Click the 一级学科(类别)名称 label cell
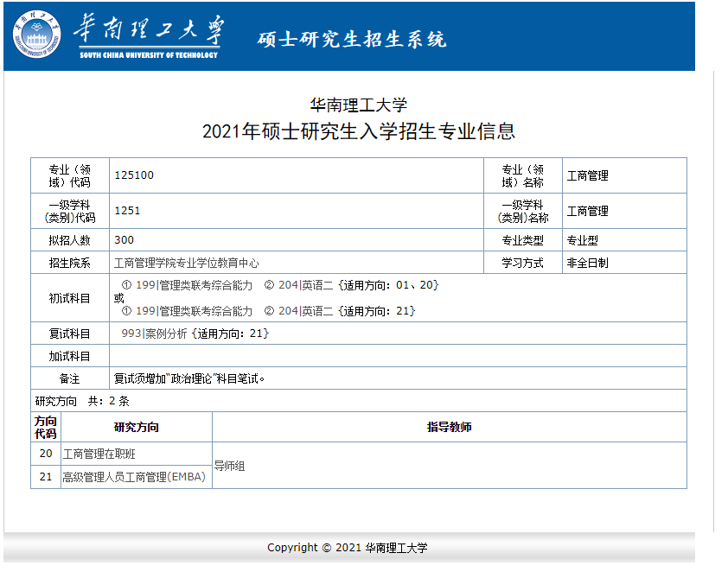This screenshot has height=572, width=728. pos(523,211)
